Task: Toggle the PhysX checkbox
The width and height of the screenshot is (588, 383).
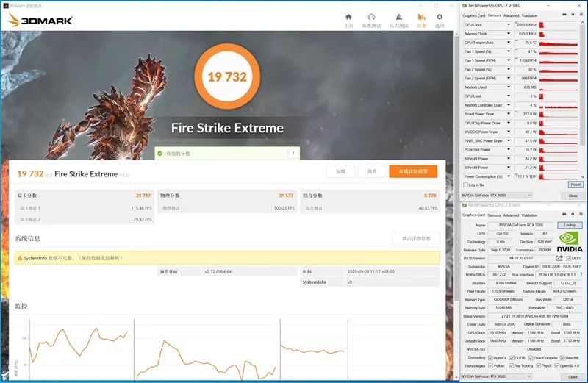Action: 539,366
